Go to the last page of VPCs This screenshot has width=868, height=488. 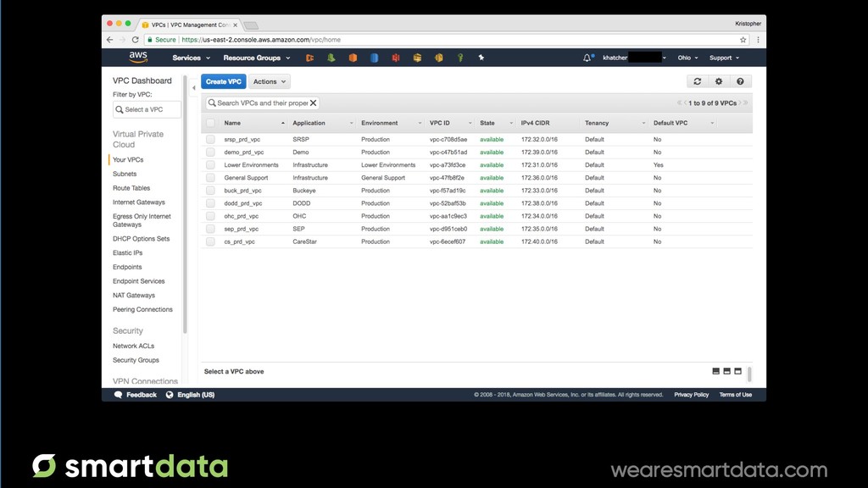click(746, 103)
